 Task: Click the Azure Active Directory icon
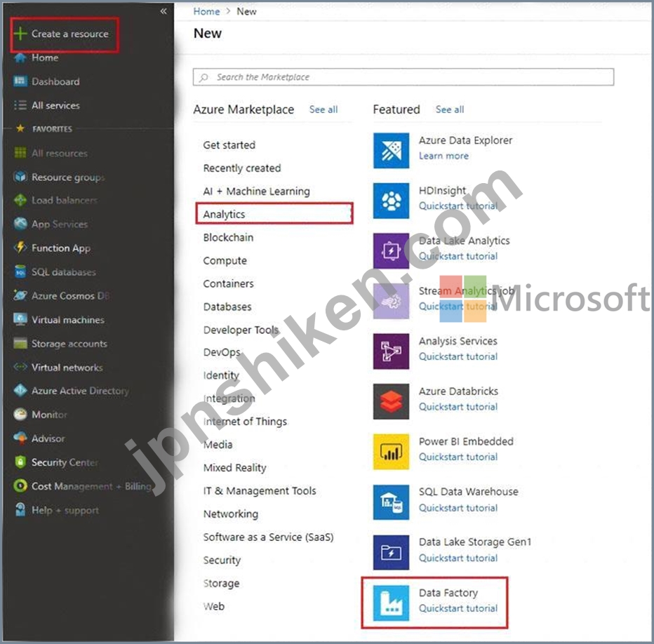click(20, 391)
